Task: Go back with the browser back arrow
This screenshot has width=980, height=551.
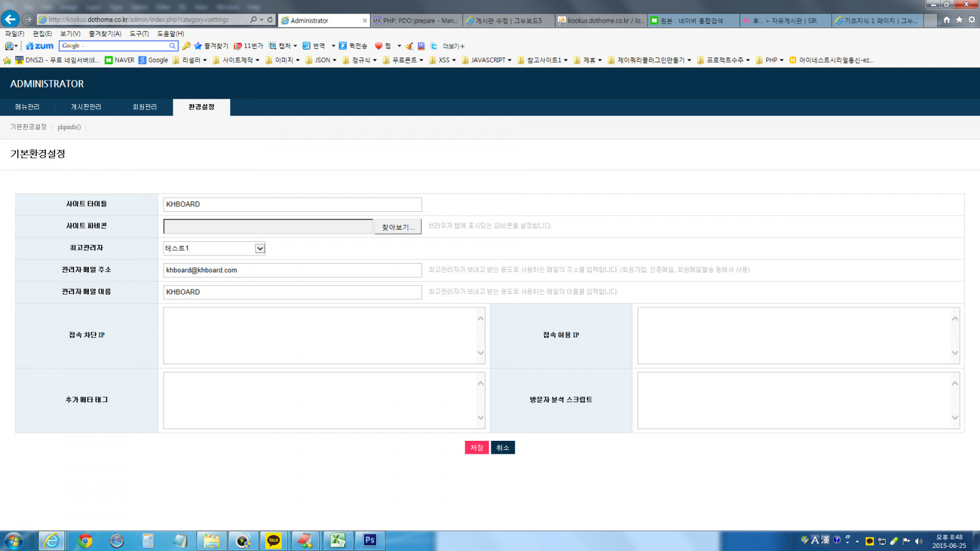Action: (x=10, y=19)
